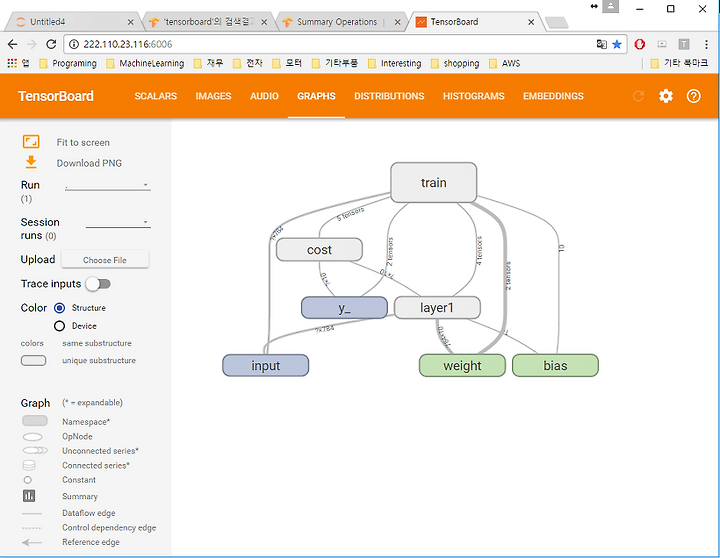The image size is (720, 558).
Task: Click the disabled reload data icon in TensorBoard header
Action: (x=638, y=96)
